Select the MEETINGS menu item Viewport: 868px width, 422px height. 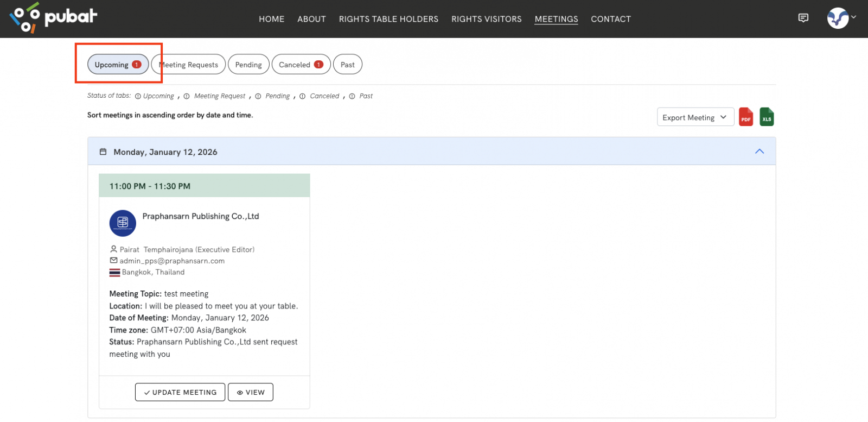click(x=556, y=19)
